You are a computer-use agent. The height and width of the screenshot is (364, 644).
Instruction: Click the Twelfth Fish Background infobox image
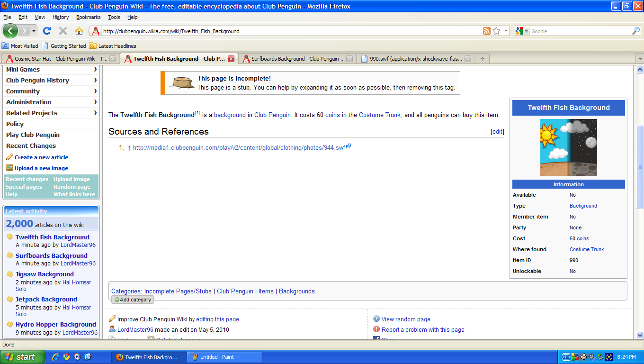(x=569, y=147)
